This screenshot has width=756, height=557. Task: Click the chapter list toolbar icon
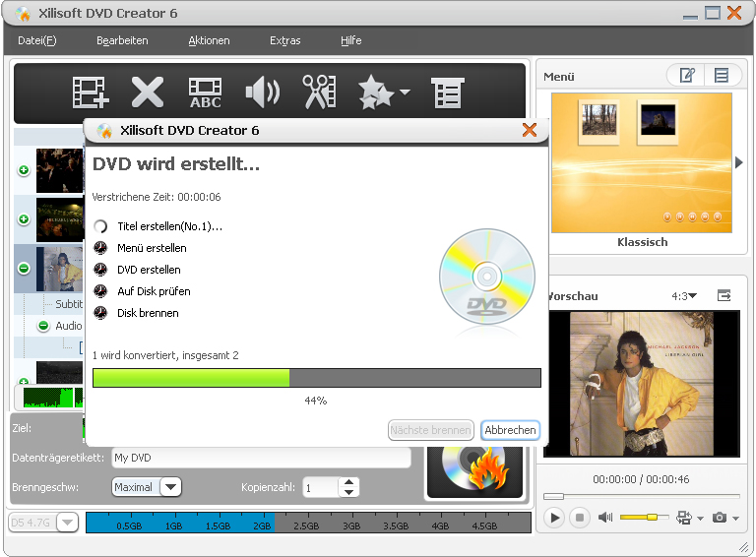[448, 93]
